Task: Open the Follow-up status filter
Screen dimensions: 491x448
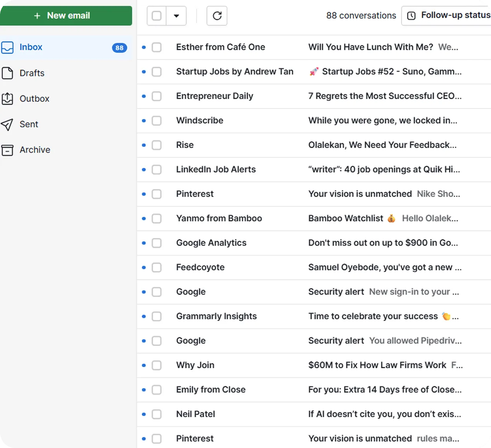Action: tap(447, 16)
